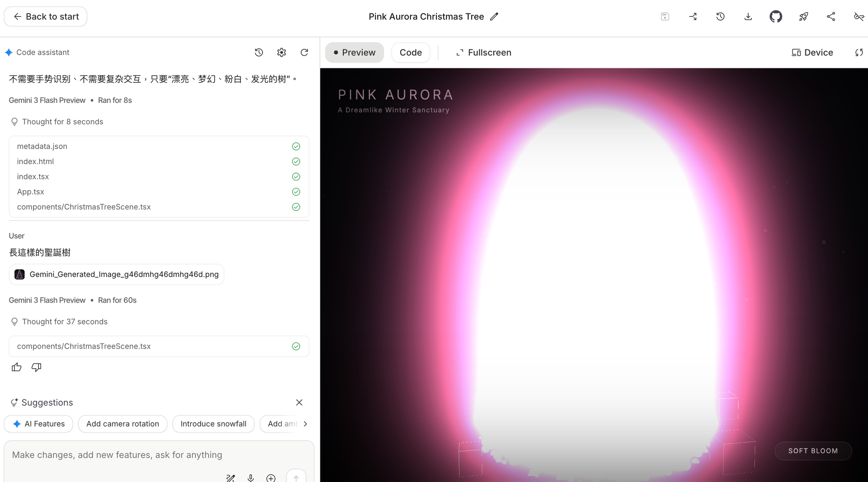This screenshot has width=868, height=482.
Task: Click thumbs down on response
Action: (36, 367)
